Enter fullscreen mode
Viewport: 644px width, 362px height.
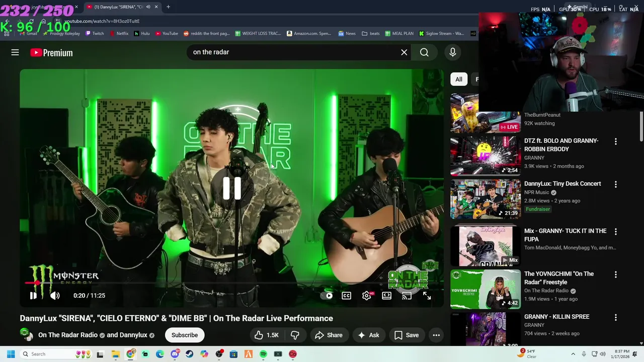click(427, 296)
